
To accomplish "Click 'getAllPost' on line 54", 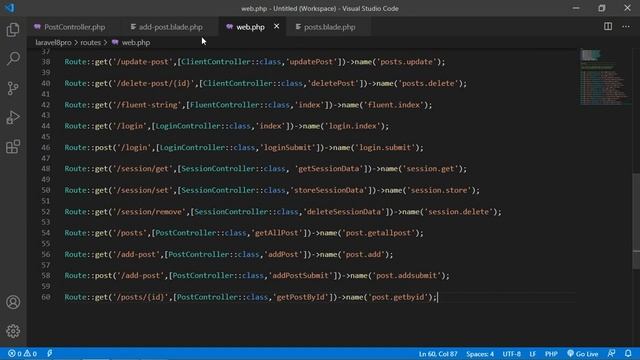I will coord(278,233).
